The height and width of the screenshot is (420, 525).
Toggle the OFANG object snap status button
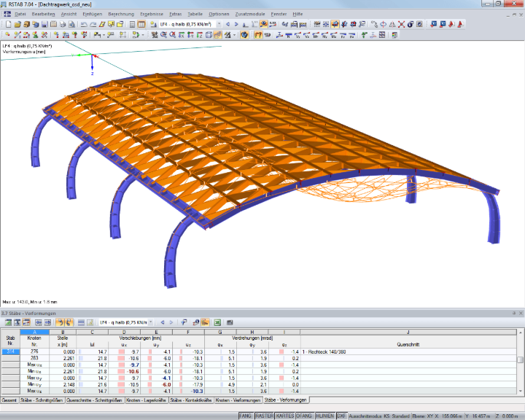tap(304, 416)
